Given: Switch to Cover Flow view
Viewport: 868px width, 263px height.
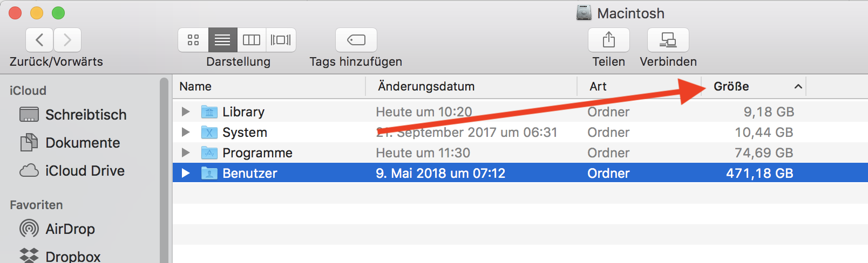Looking at the screenshot, I should click(281, 40).
